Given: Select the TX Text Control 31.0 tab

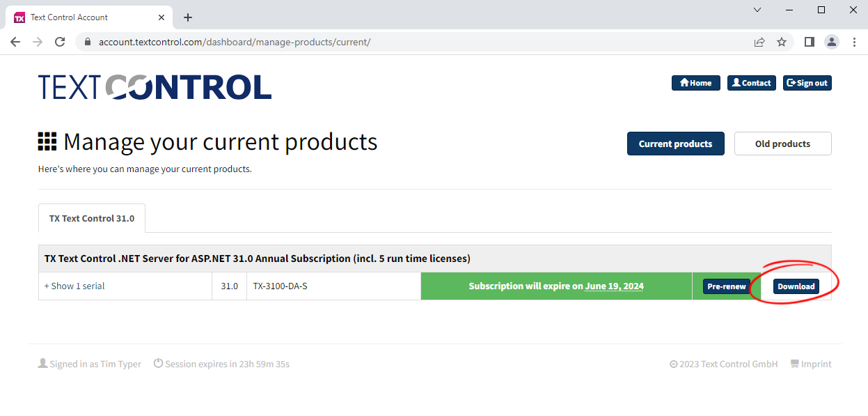Looking at the screenshot, I should pos(92,218).
